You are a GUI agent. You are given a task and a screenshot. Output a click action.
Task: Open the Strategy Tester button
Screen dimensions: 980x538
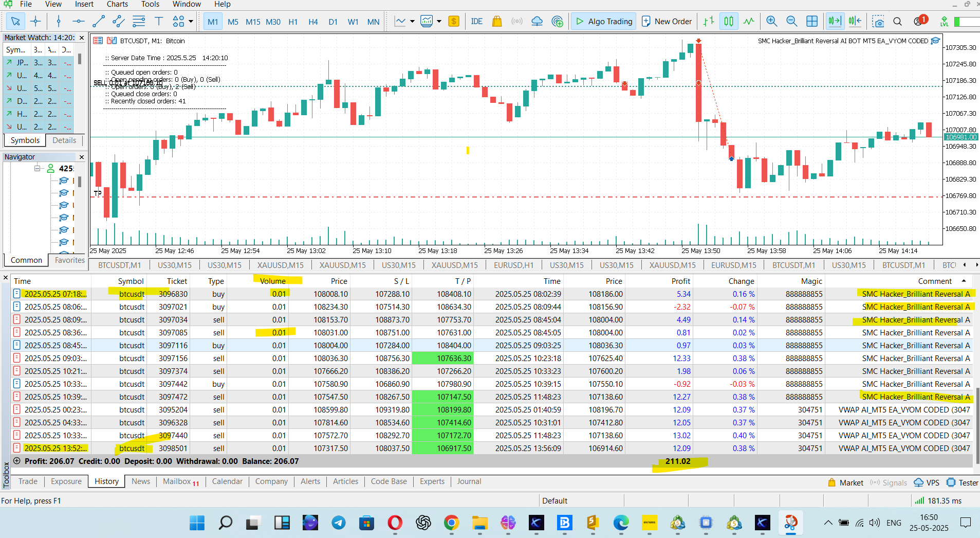(x=962, y=483)
